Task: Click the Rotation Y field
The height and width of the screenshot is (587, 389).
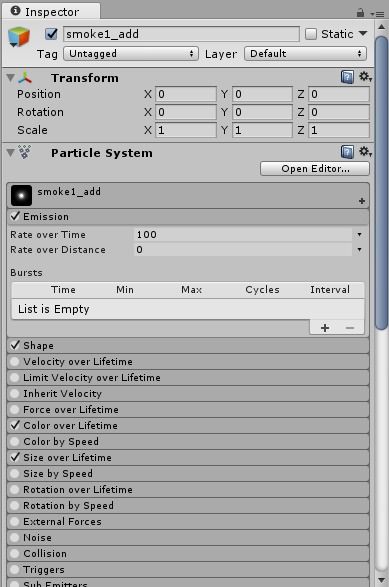Action: click(262, 112)
